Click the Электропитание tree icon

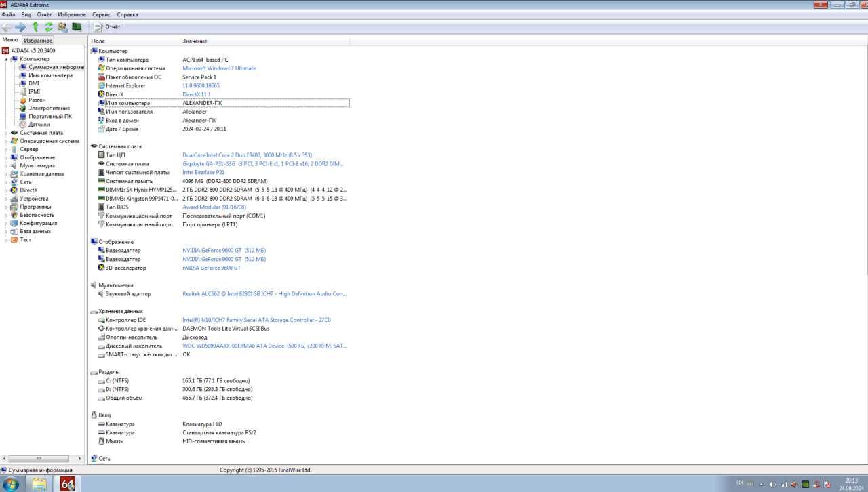tap(23, 108)
